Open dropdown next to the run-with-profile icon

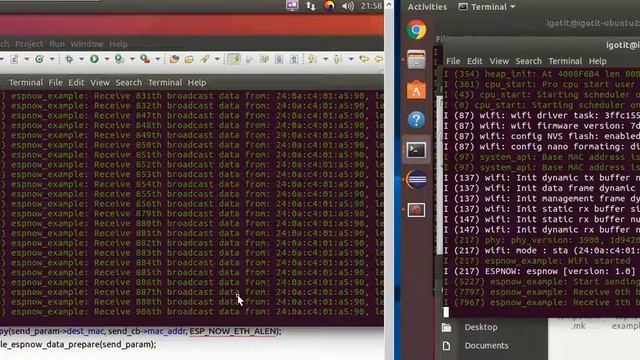click(132, 60)
